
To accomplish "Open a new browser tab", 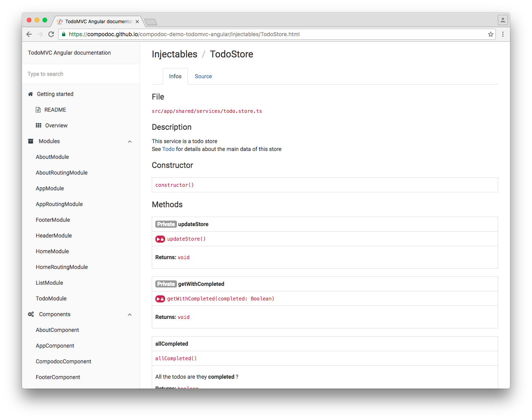I will (x=151, y=22).
